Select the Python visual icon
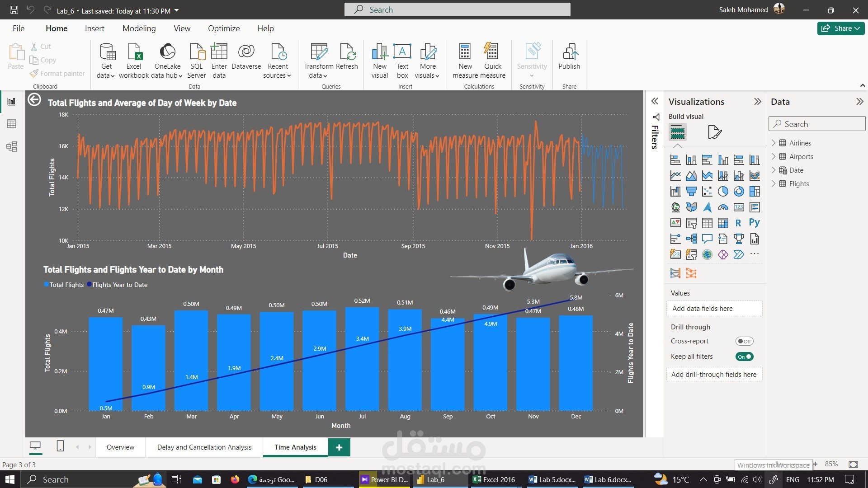 [754, 223]
